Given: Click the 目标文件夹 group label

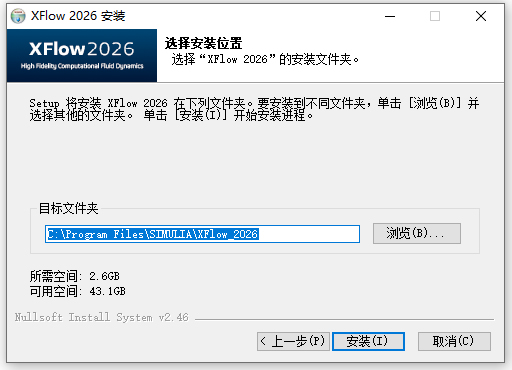Looking at the screenshot, I should click(x=69, y=208).
